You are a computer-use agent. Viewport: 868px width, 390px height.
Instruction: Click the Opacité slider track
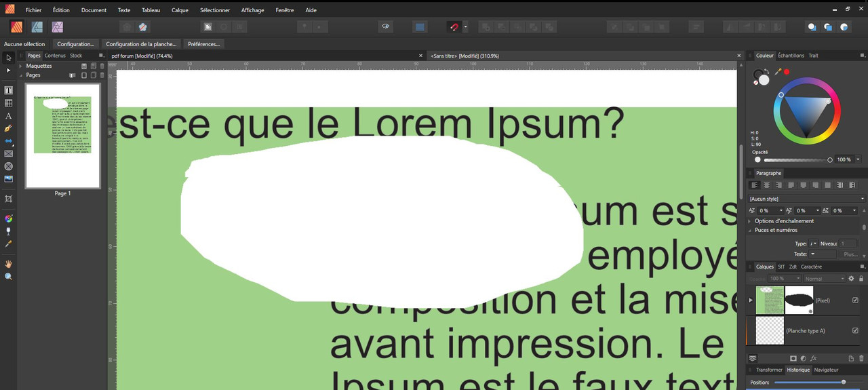click(797, 160)
